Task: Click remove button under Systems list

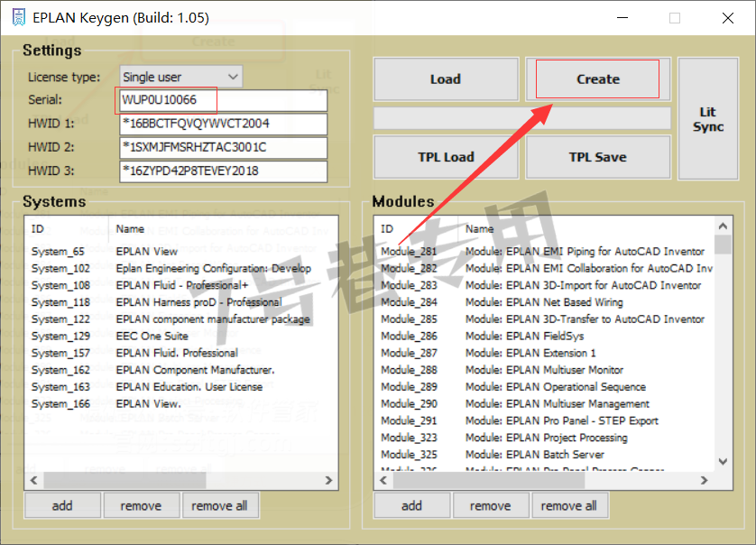Action: pos(142,505)
